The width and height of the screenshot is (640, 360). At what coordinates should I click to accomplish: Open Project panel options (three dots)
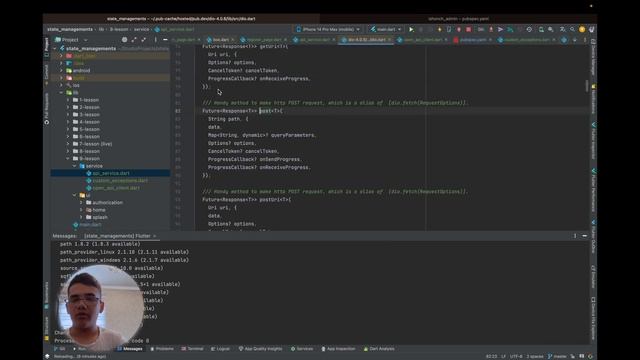click(x=156, y=40)
